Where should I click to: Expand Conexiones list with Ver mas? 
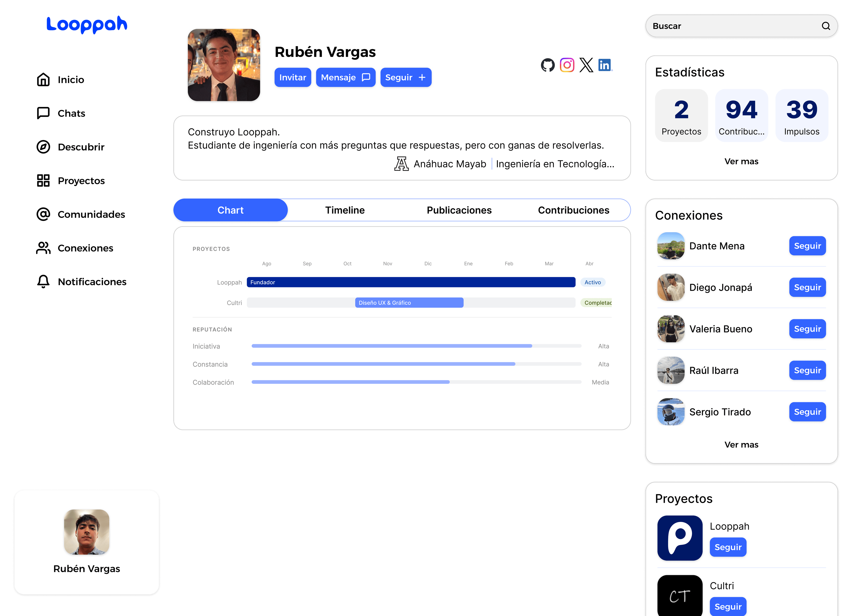741,445
